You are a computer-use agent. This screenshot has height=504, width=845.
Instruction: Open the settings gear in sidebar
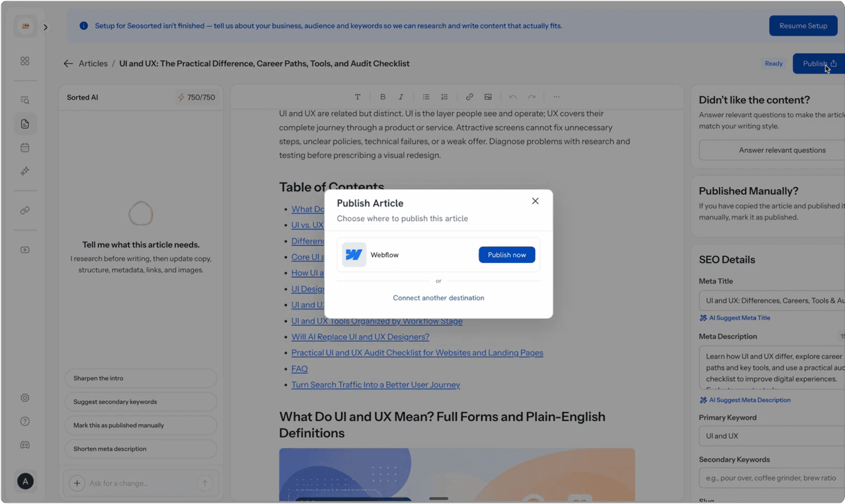pos(25,398)
